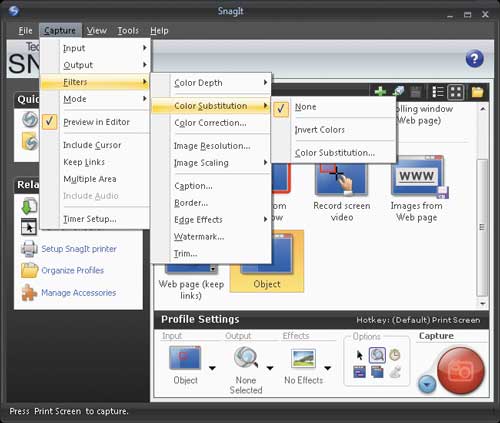
Task: Select None in the Color Substitution submenu
Action: tap(334, 107)
